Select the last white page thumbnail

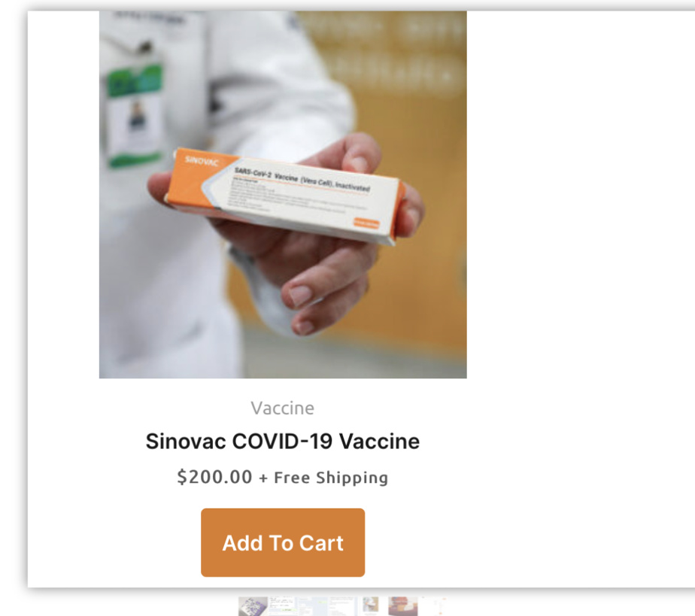[436, 606]
